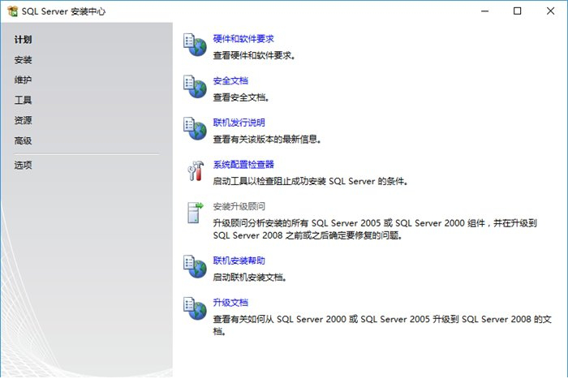Click the description starting 启动工具以检查阻止成功安装

coord(311,181)
